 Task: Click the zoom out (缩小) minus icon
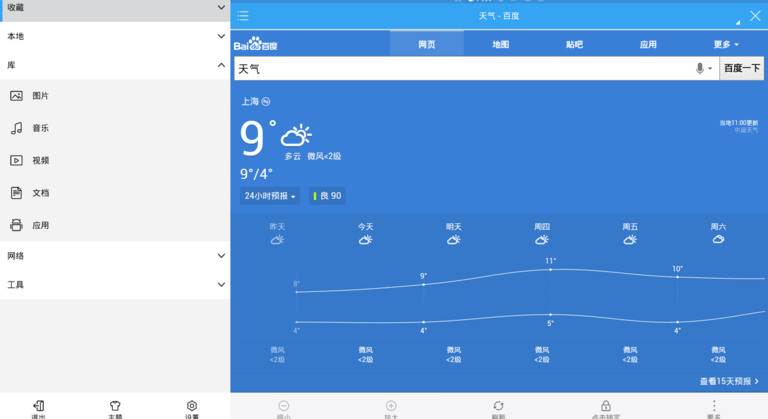[284, 406]
